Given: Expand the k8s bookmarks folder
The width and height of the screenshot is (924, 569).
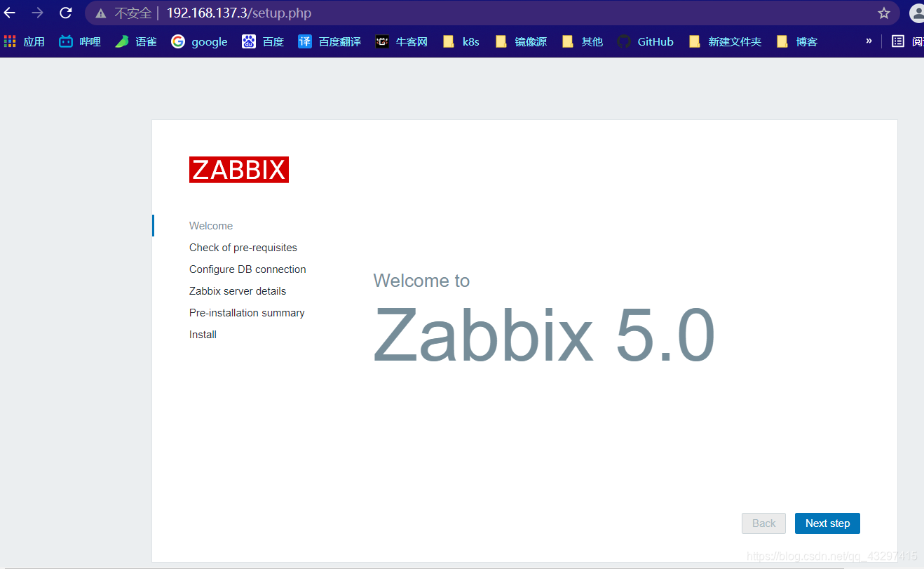Looking at the screenshot, I should [461, 41].
